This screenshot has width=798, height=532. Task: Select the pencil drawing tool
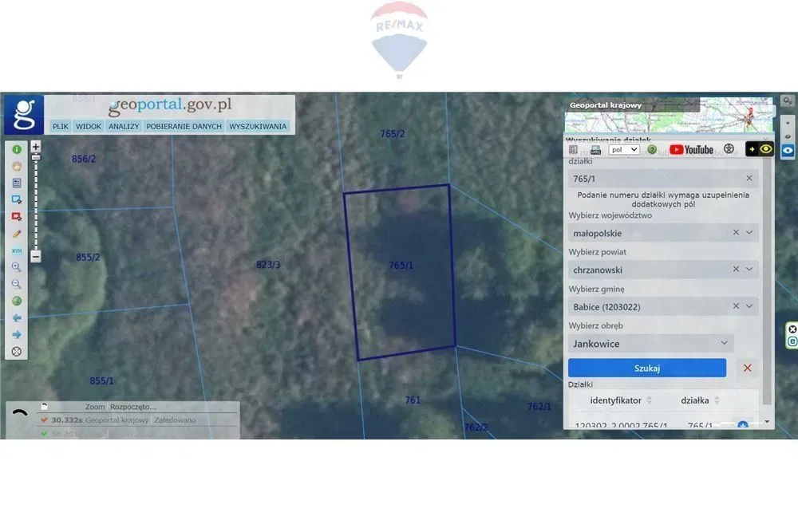coord(17,234)
